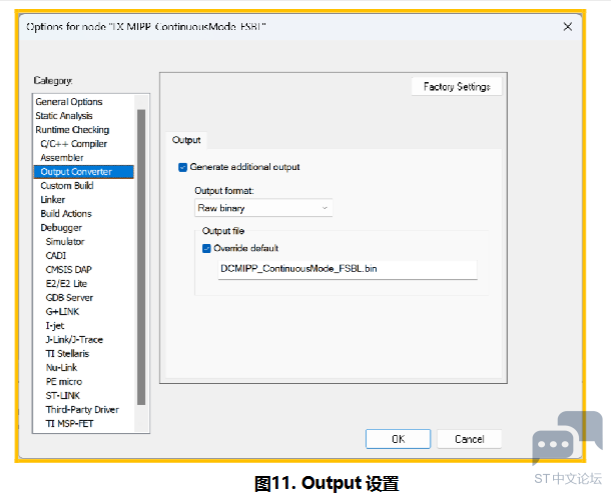Select Static Analysis category

point(64,116)
